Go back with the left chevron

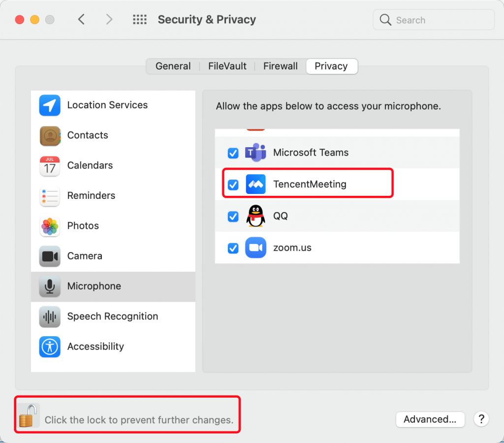pos(82,20)
